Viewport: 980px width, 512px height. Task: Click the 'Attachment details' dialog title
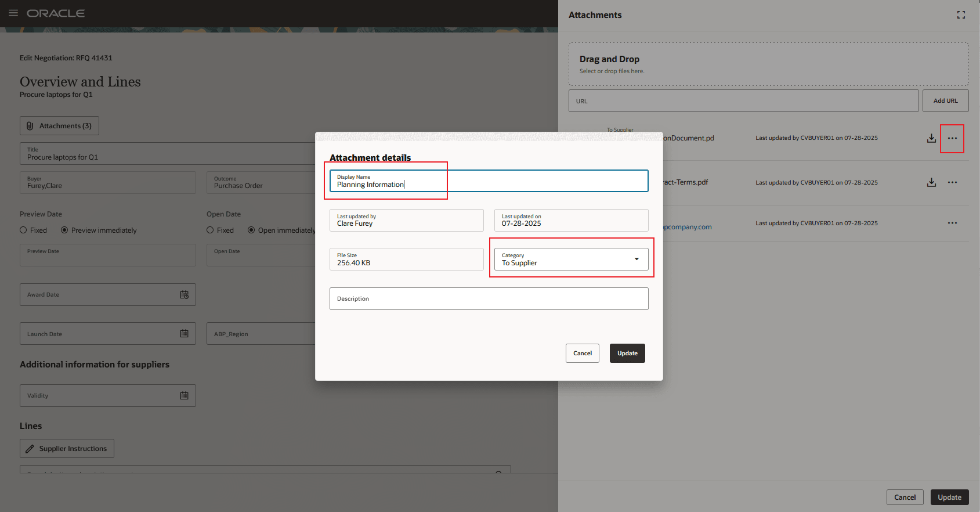coord(370,158)
